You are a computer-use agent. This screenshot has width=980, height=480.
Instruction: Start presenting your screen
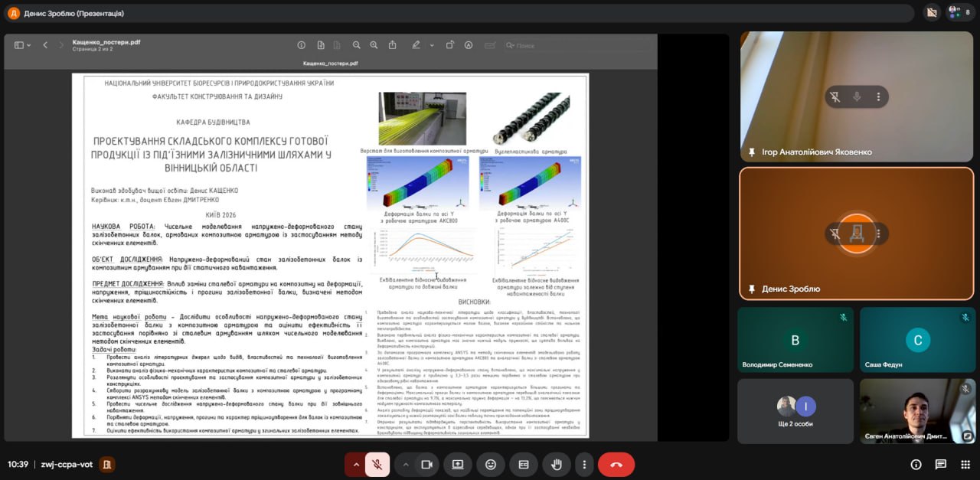[x=458, y=464]
